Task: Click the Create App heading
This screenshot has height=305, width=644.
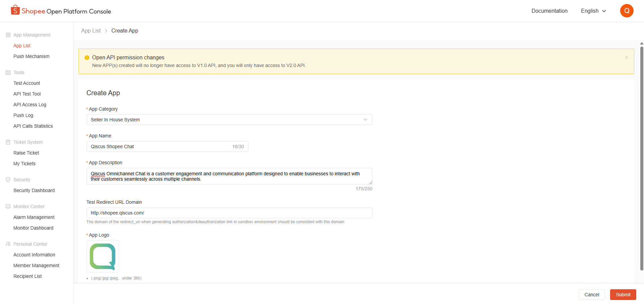Action: (103, 93)
